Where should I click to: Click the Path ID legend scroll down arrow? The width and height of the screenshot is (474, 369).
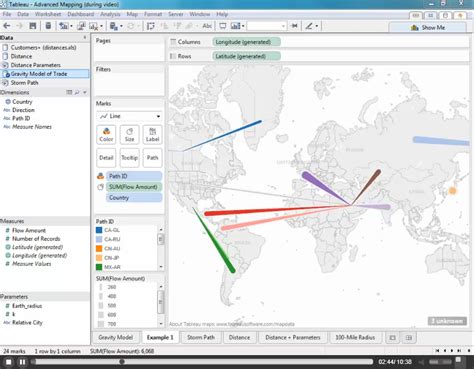click(161, 267)
